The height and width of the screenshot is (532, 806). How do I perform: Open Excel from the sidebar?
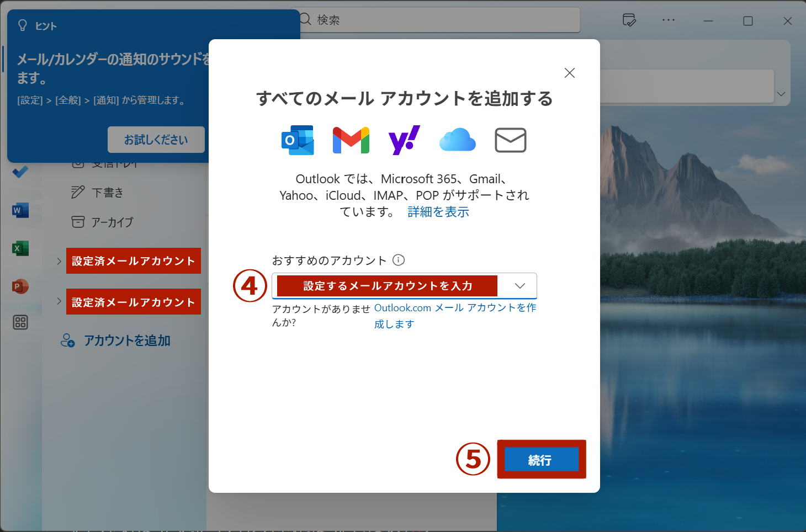tap(20, 248)
